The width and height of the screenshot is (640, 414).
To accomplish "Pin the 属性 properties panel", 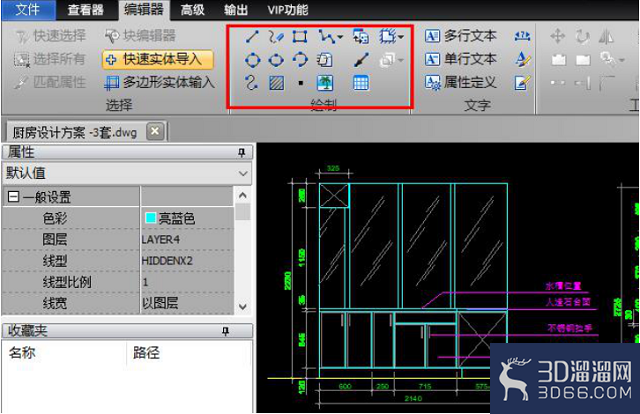I will pyautogui.click(x=242, y=153).
